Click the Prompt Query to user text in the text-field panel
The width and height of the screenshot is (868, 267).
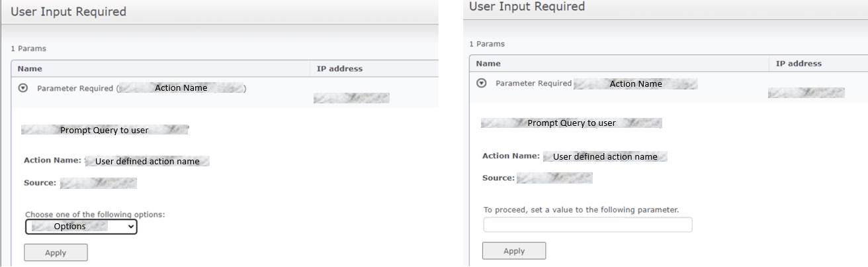pyautogui.click(x=571, y=123)
